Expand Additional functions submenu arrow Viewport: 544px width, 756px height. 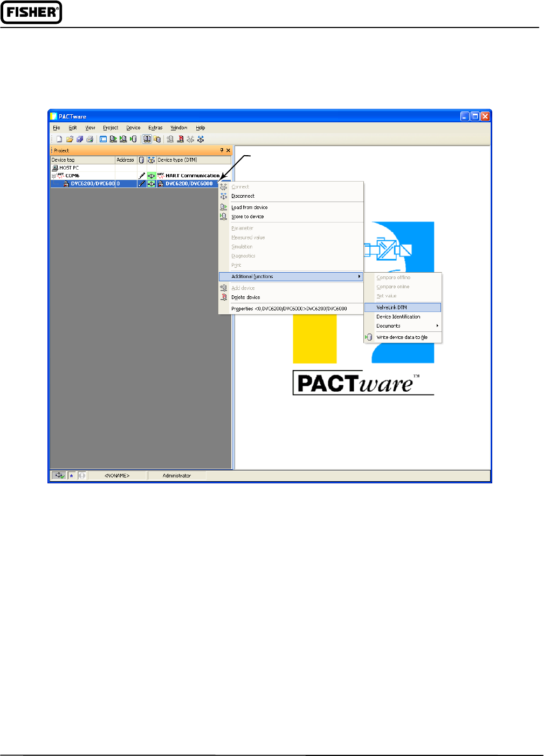359,276
